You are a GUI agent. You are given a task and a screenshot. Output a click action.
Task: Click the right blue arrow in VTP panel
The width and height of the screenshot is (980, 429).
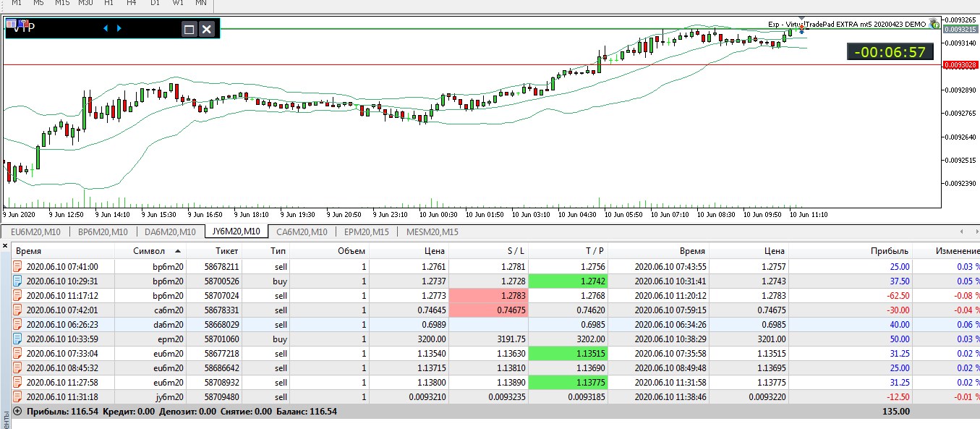point(119,28)
